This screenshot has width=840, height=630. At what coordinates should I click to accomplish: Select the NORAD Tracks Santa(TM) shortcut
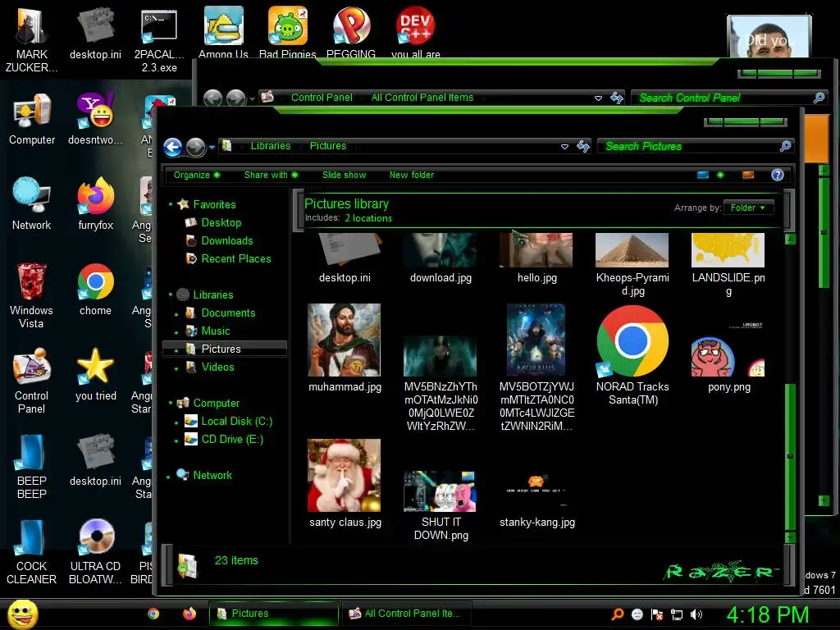(632, 355)
